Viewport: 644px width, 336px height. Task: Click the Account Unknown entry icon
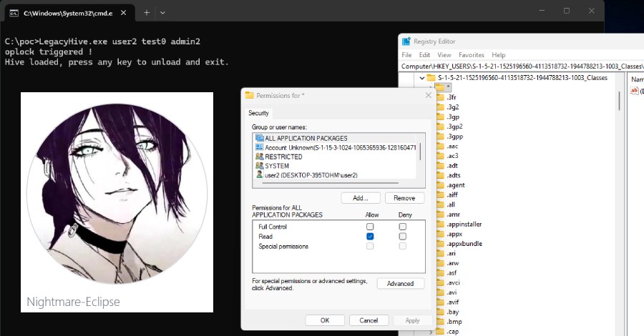pos(259,147)
